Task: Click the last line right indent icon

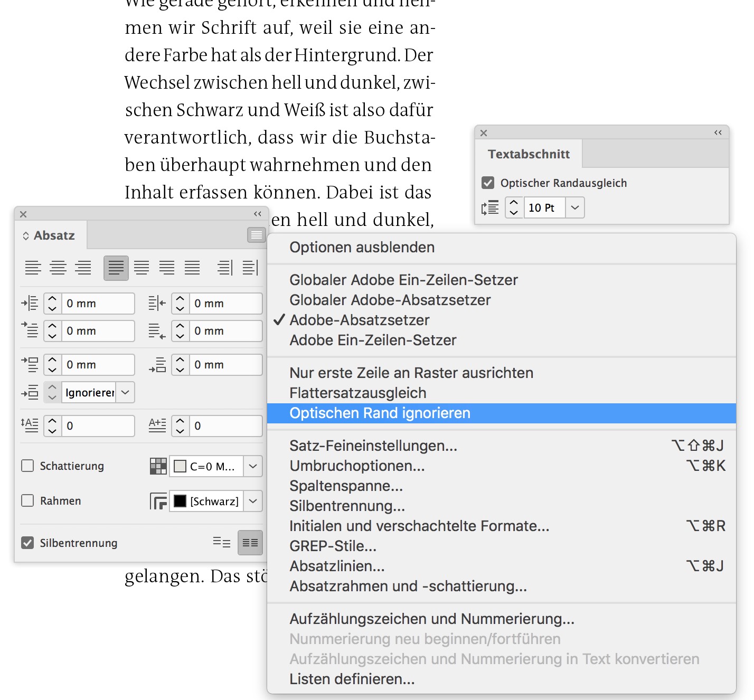Action: (x=157, y=331)
